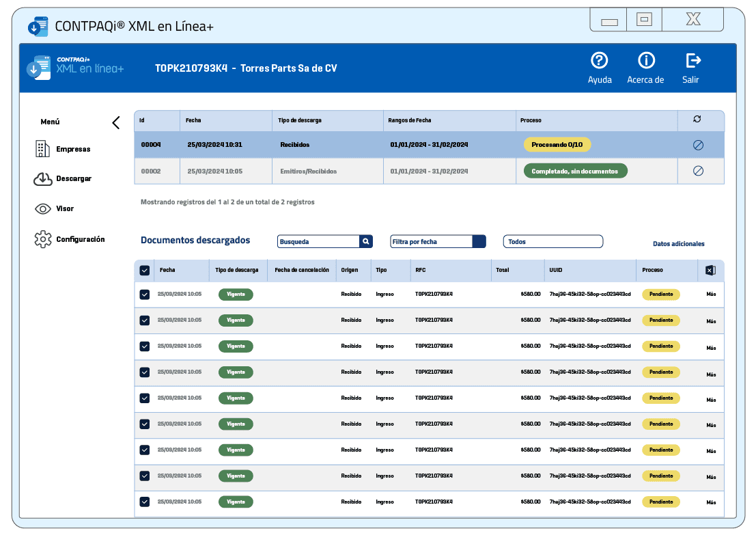The image size is (756, 533).
Task: Click Más on the first document row
Action: pyautogui.click(x=711, y=295)
